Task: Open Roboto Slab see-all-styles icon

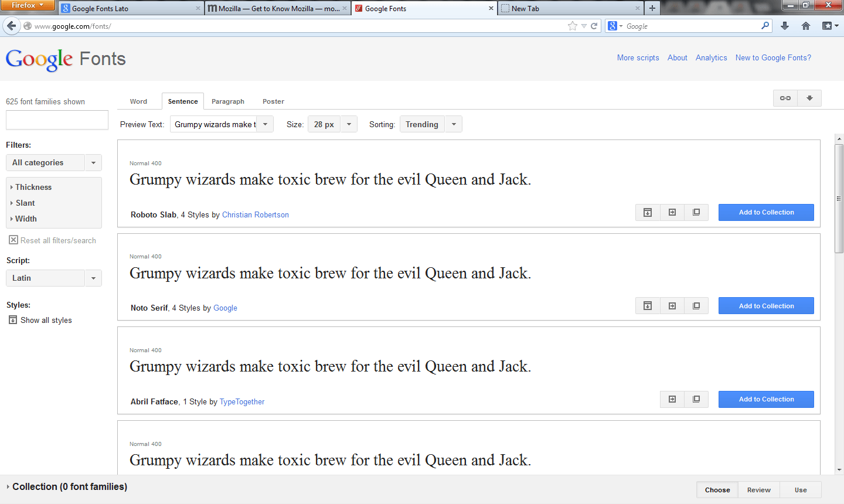Action: (x=648, y=212)
